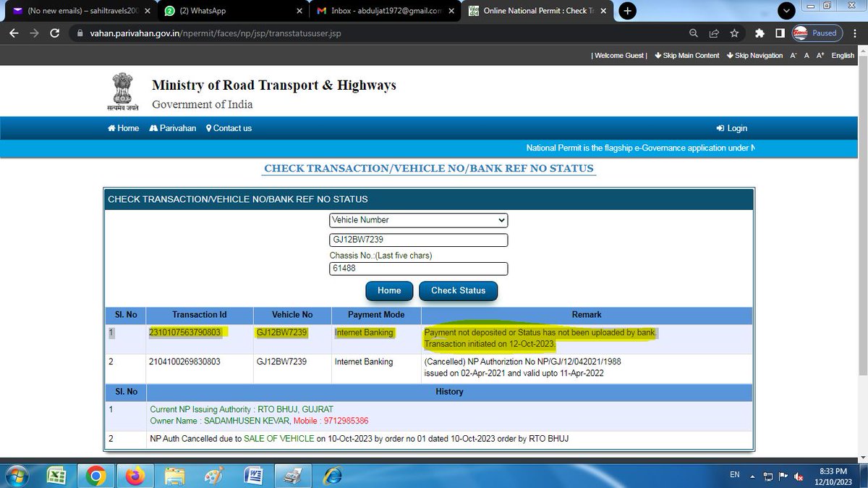This screenshot has height=488, width=868.
Task: Open the Vehicle Number dropdown
Action: (418, 220)
